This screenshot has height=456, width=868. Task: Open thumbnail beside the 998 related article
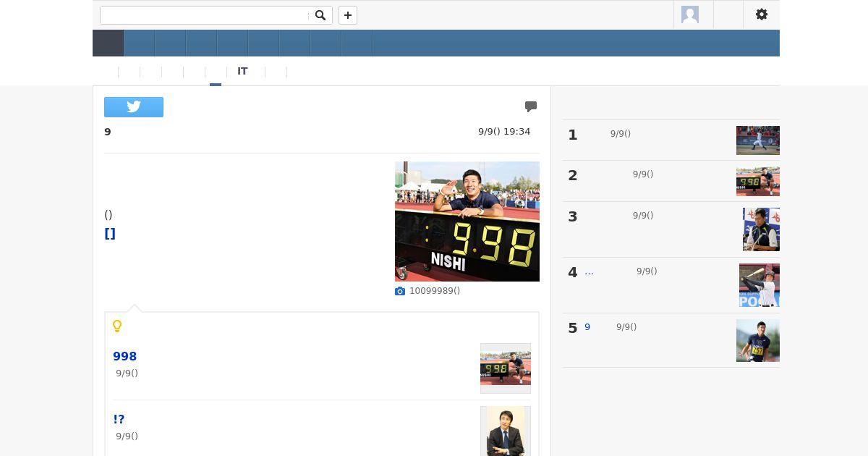tap(506, 368)
